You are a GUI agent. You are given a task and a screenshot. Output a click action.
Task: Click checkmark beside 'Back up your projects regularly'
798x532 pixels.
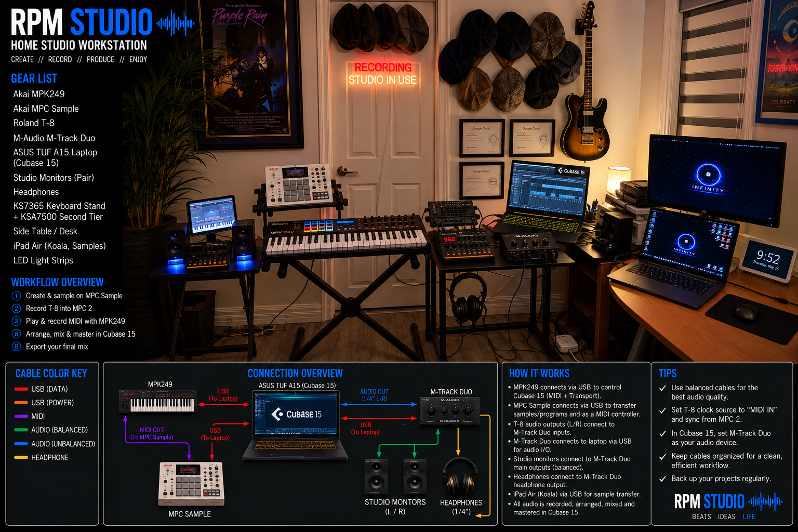click(662, 479)
